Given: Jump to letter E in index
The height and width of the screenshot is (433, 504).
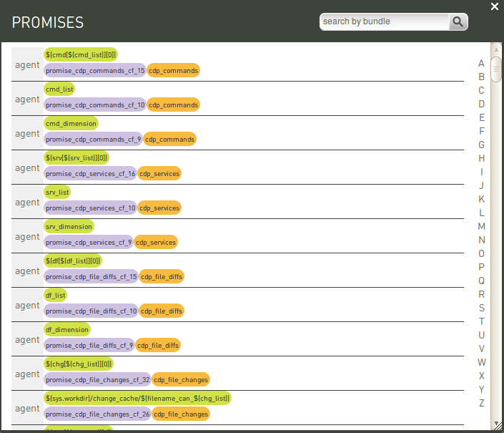Looking at the screenshot, I should coord(481,118).
